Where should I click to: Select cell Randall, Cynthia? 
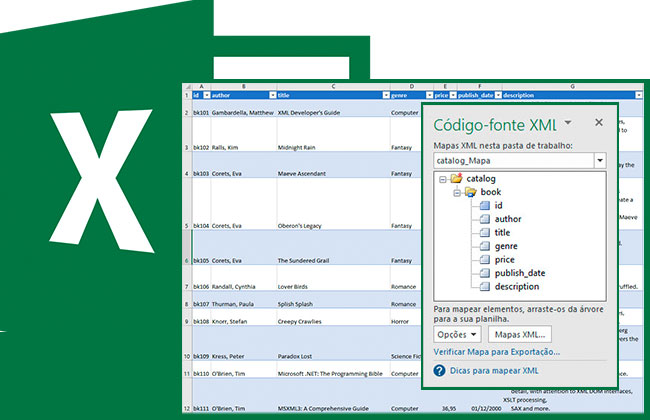click(x=243, y=278)
